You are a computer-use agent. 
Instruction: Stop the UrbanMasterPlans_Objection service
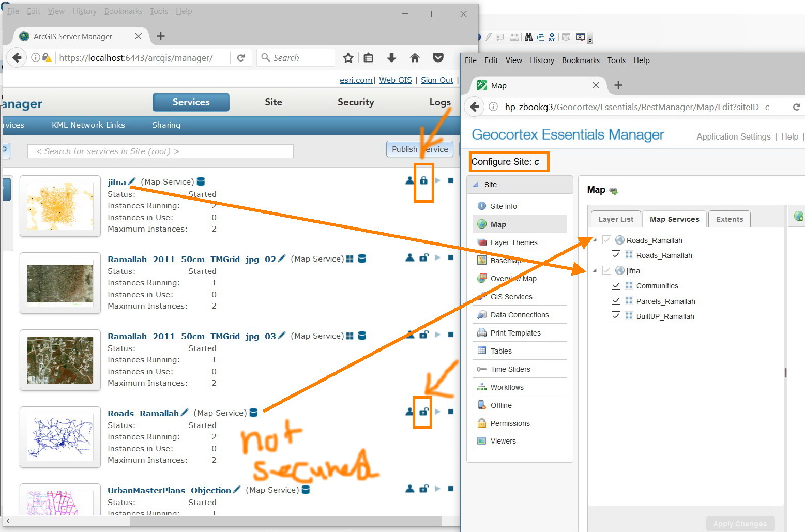(x=451, y=489)
